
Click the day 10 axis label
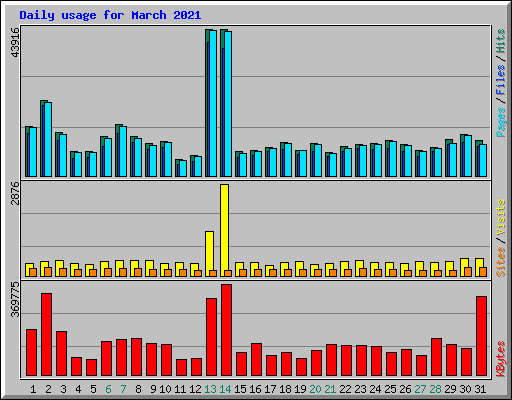[165, 389]
